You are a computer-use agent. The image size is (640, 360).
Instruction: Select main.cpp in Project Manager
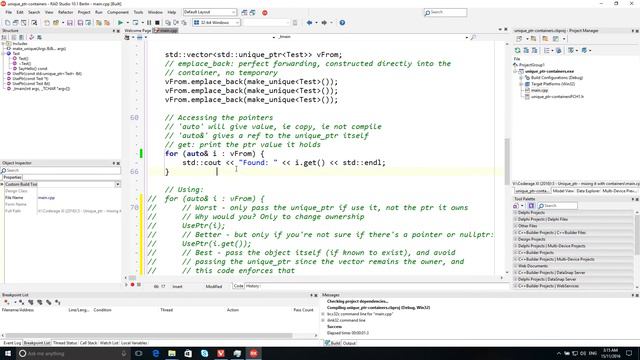540,90
